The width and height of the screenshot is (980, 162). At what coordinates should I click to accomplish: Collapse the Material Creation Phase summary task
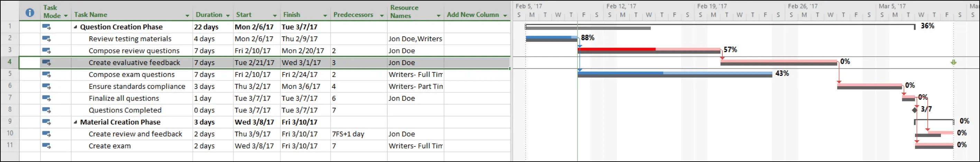click(75, 122)
